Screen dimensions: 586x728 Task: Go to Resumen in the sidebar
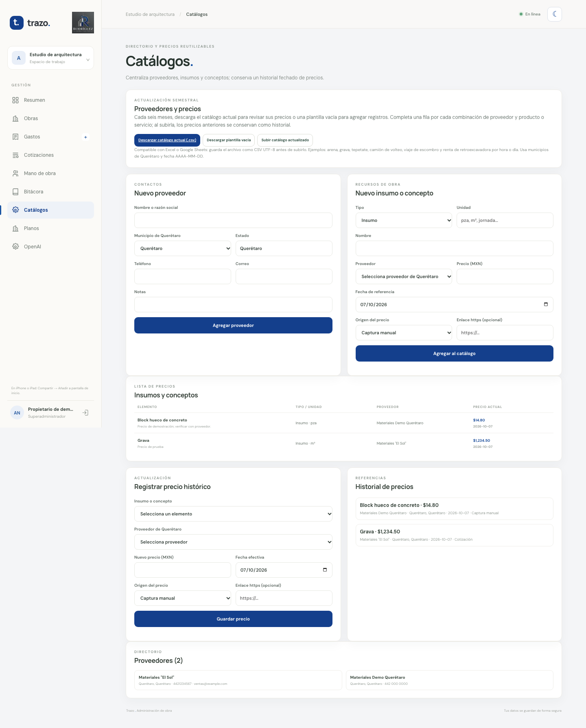point(50,100)
